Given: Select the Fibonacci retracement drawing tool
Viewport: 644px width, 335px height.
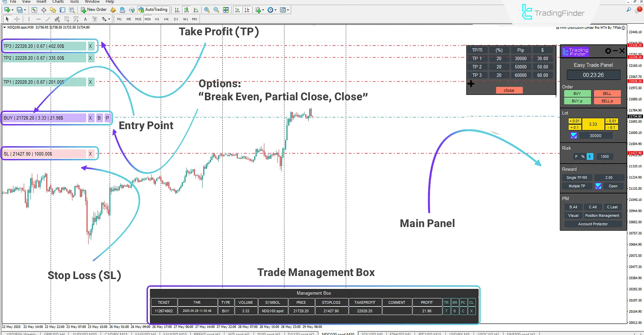Looking at the screenshot, I should tap(67, 19).
